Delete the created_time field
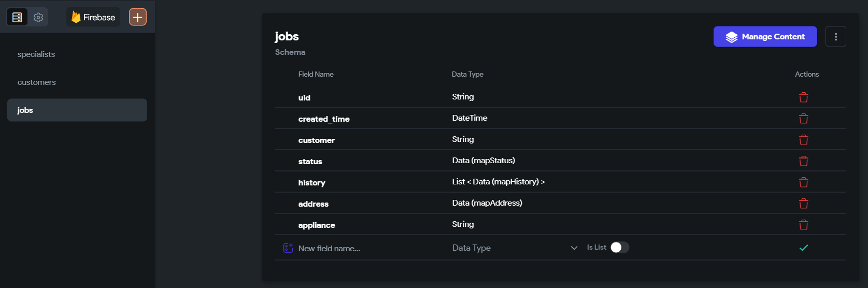The width and height of the screenshot is (868, 288). click(803, 119)
